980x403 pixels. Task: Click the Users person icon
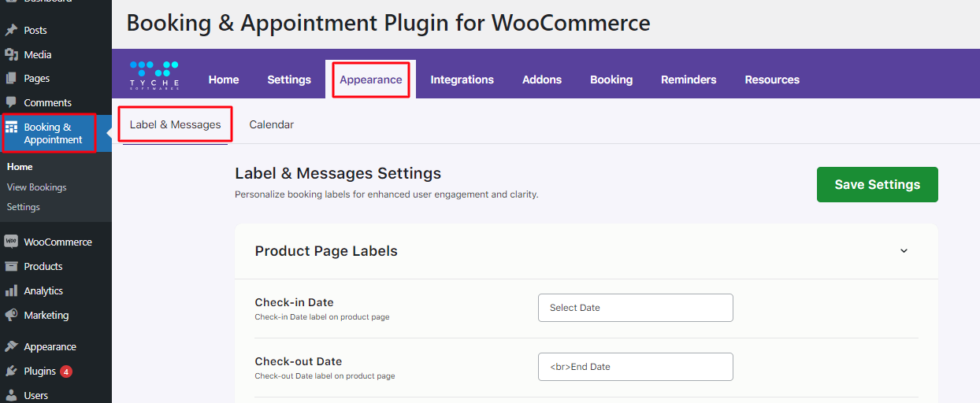11,395
